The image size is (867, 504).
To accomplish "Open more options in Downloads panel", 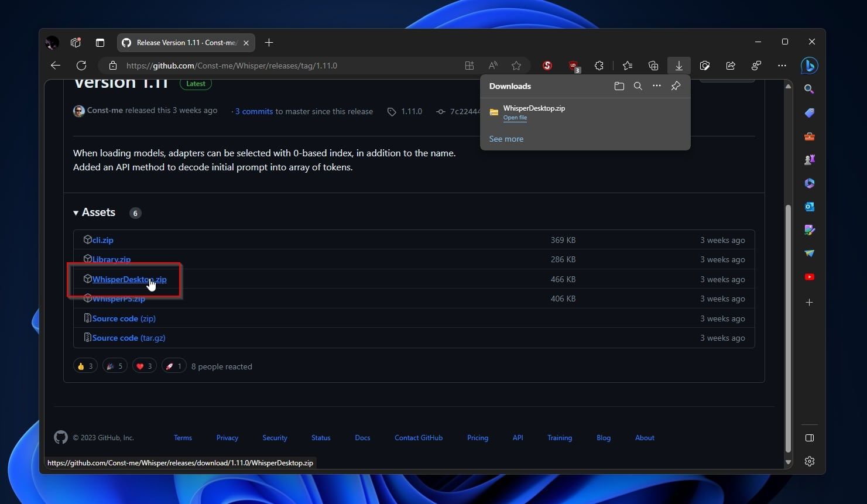I will pos(657,86).
